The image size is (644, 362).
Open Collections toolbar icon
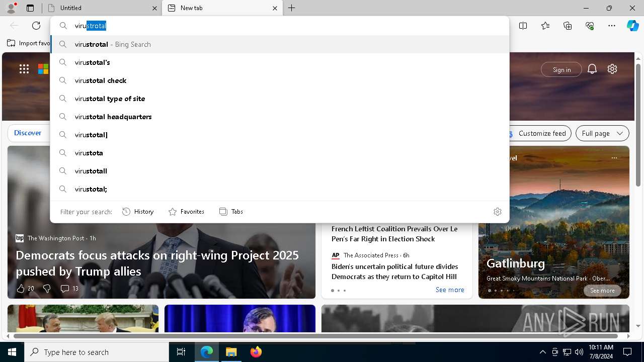click(568, 26)
